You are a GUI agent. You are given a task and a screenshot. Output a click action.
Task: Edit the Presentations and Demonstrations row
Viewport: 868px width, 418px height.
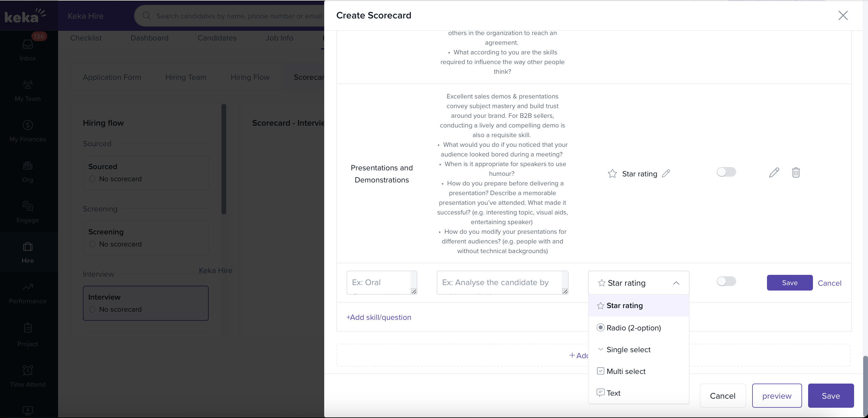click(774, 173)
